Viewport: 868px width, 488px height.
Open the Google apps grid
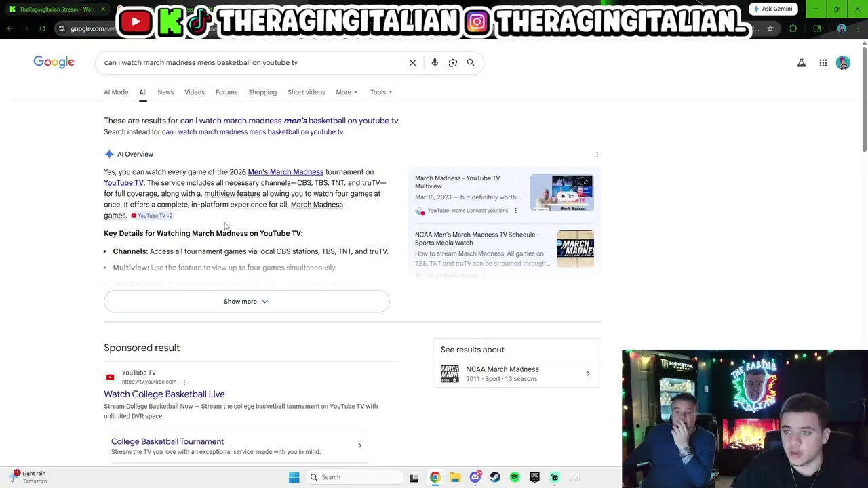tap(823, 63)
